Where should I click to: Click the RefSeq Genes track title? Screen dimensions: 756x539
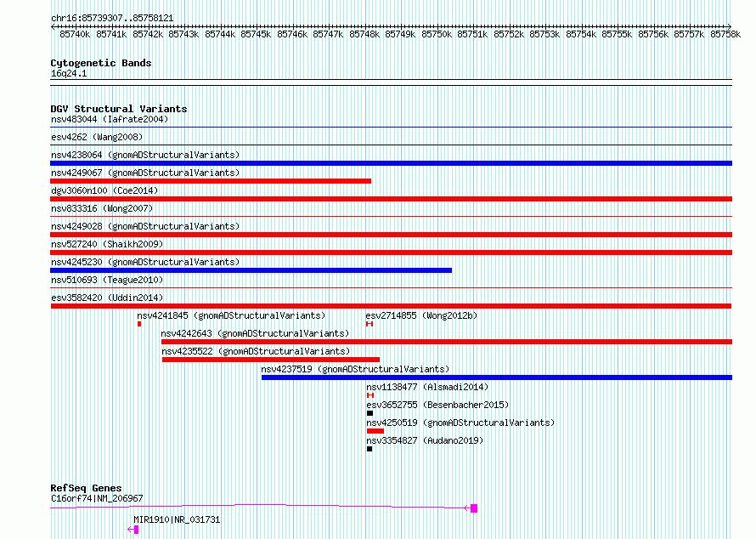pyautogui.click(x=86, y=488)
